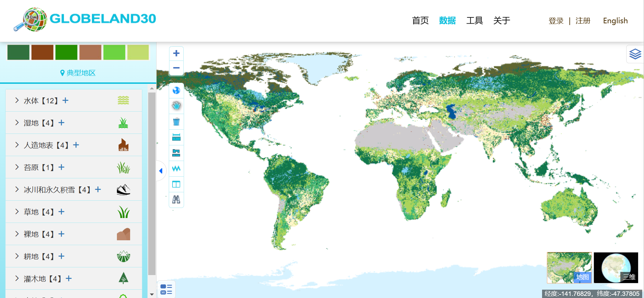Open the 工具 menu
The height and width of the screenshot is (298, 644).
pyautogui.click(x=474, y=21)
